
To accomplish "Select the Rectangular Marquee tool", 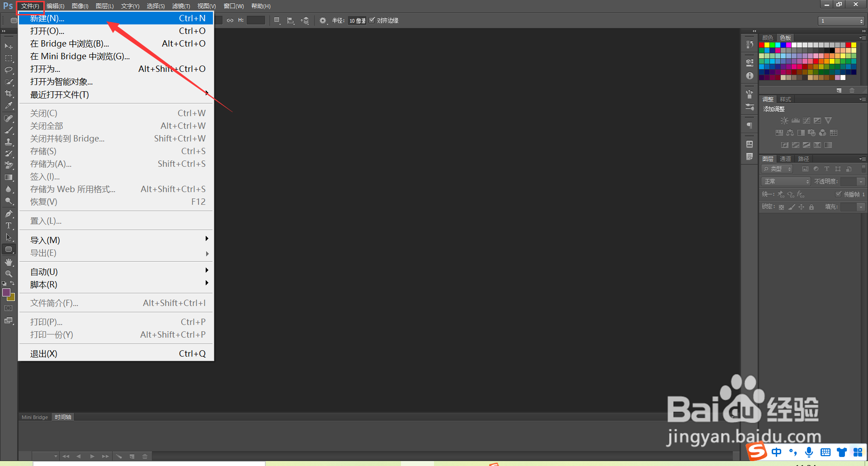I will click(x=9, y=58).
